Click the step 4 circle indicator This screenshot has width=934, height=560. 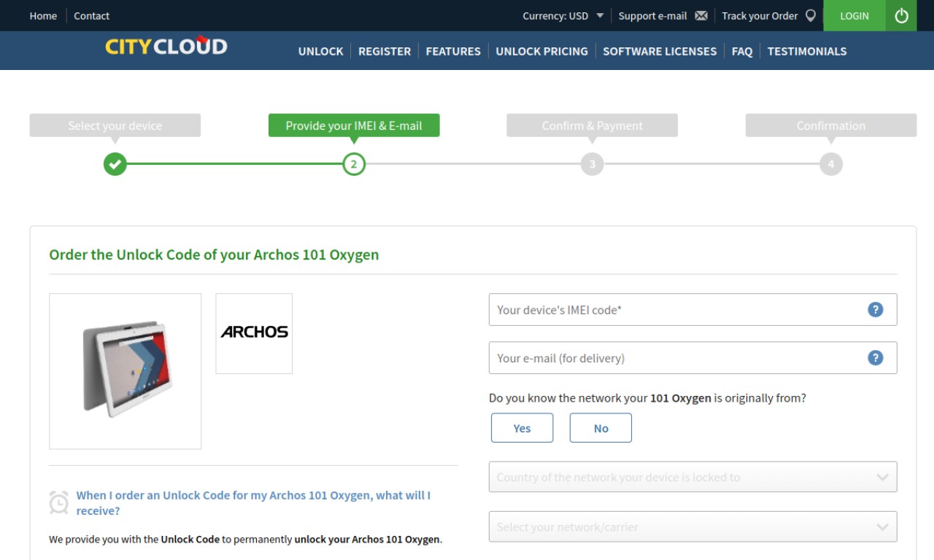pyautogui.click(x=830, y=164)
